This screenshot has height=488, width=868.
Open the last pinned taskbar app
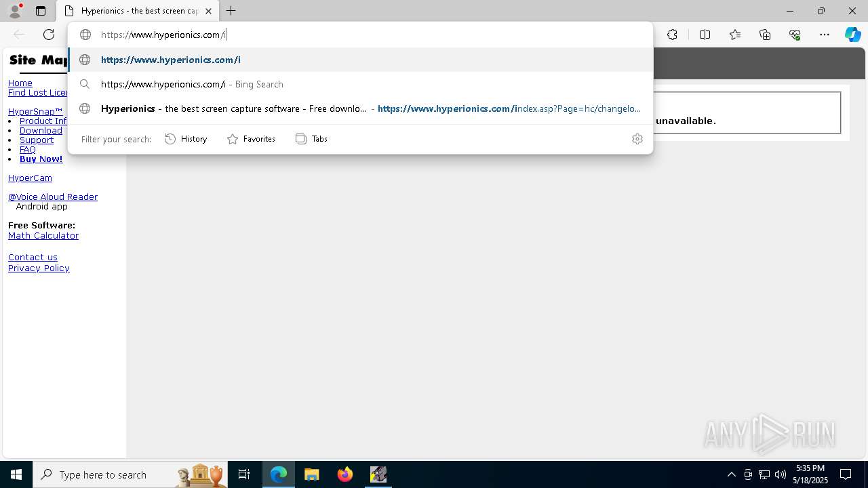tap(378, 474)
